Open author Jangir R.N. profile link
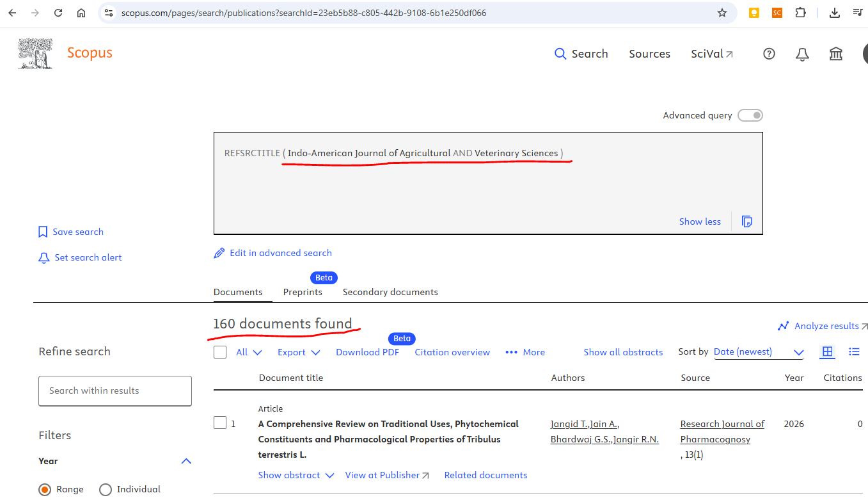This screenshot has height=500, width=868. click(x=636, y=439)
